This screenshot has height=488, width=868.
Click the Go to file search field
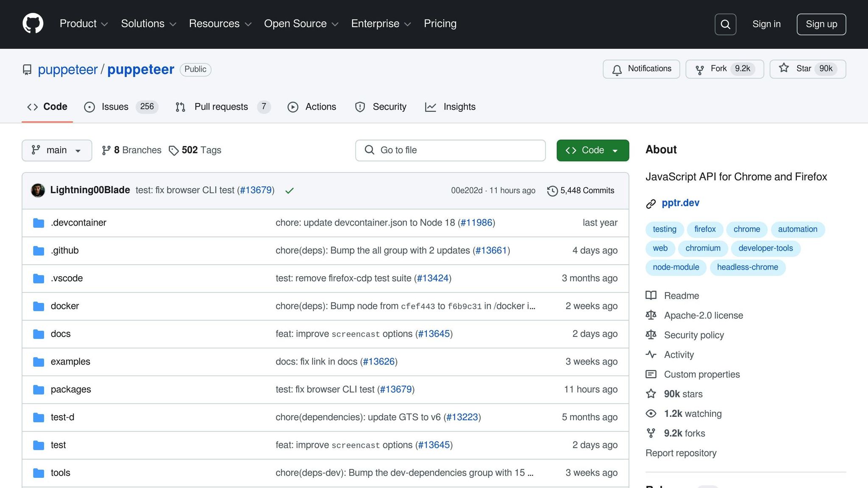click(450, 150)
